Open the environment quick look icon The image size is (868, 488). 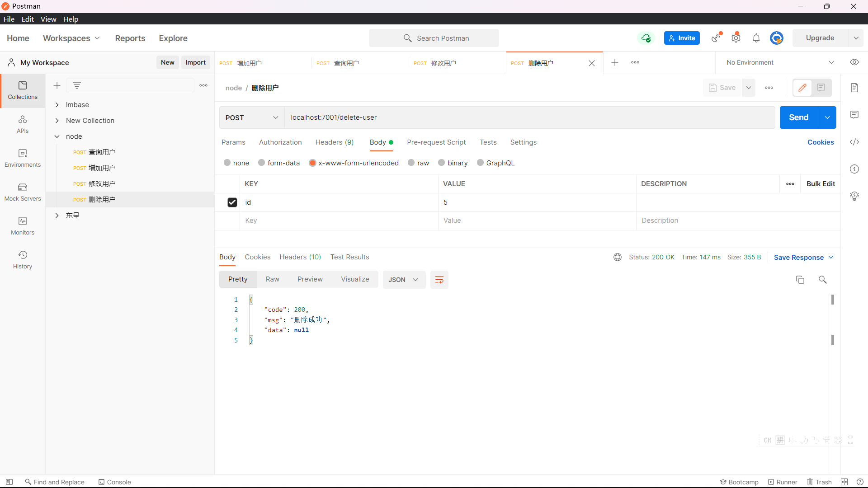854,62
